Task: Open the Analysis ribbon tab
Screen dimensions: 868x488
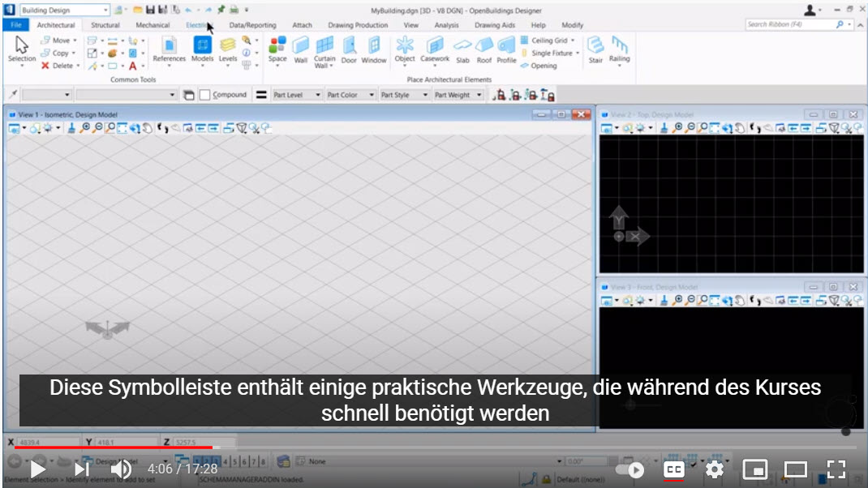Action: click(446, 25)
